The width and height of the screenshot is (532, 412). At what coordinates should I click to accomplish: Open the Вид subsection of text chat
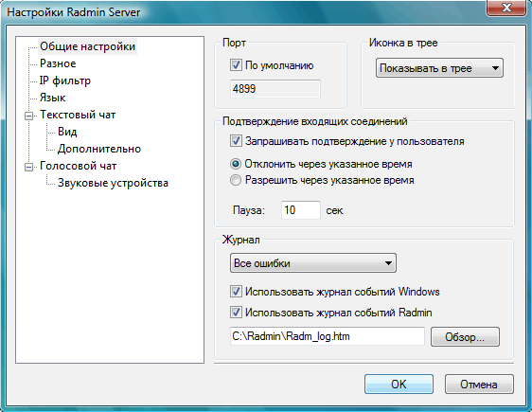67,132
